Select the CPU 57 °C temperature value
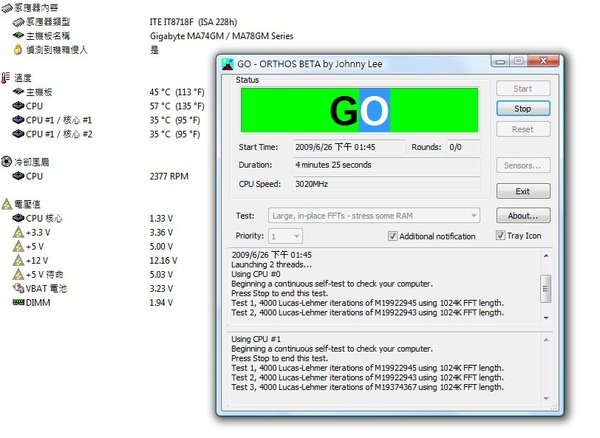 [x=177, y=106]
